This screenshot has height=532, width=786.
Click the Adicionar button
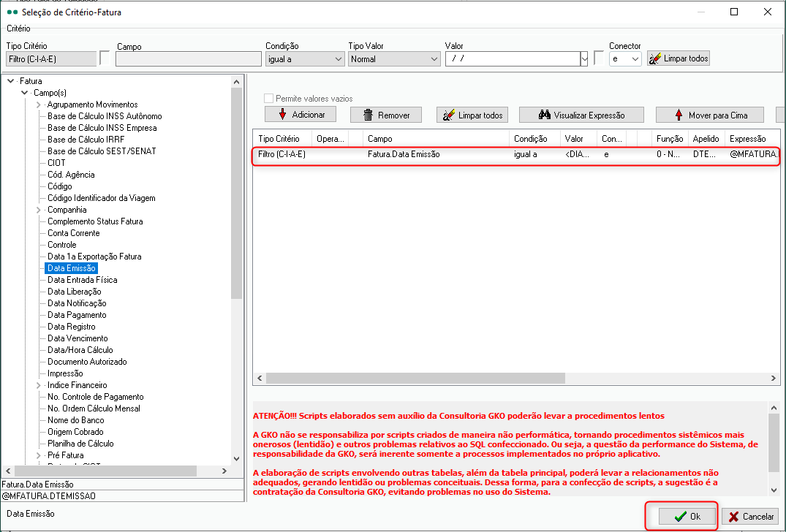(x=301, y=115)
